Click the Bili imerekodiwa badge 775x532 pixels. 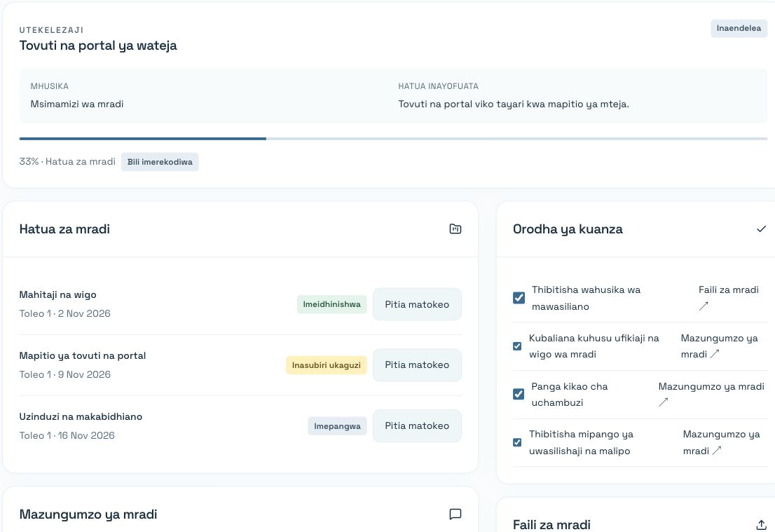pos(160,162)
